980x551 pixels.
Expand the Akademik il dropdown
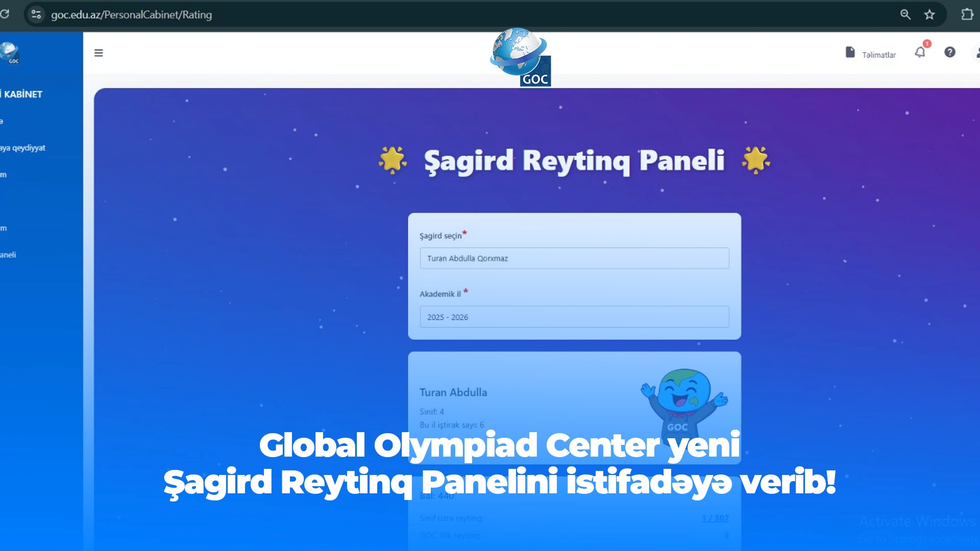(x=574, y=317)
